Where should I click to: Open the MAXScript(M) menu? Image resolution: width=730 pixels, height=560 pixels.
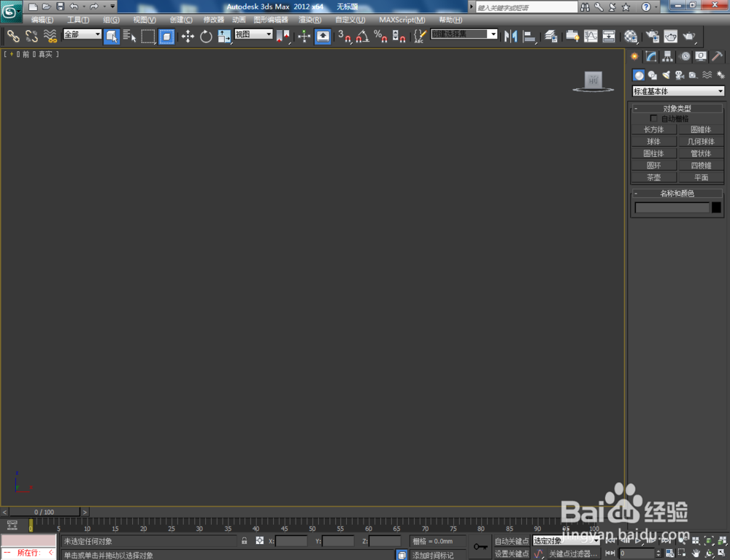(402, 20)
